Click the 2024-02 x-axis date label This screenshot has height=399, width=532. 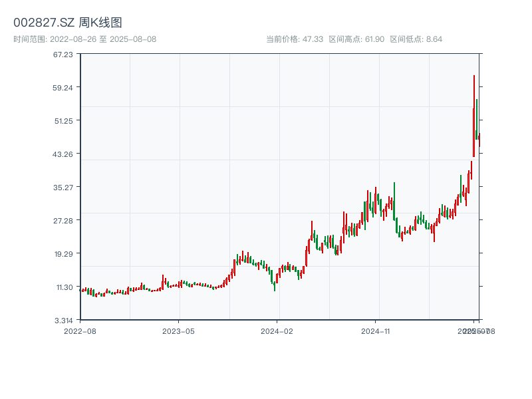(x=277, y=331)
